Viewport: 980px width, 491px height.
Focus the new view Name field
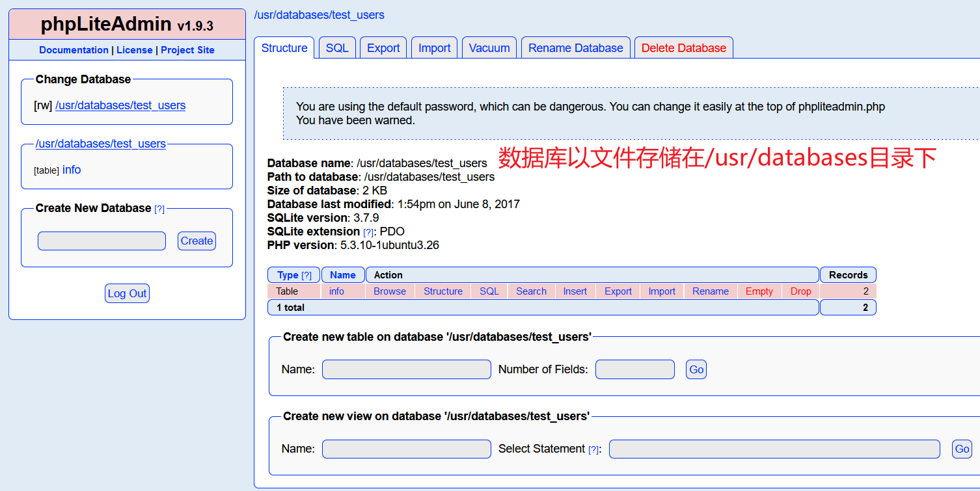coord(407,449)
